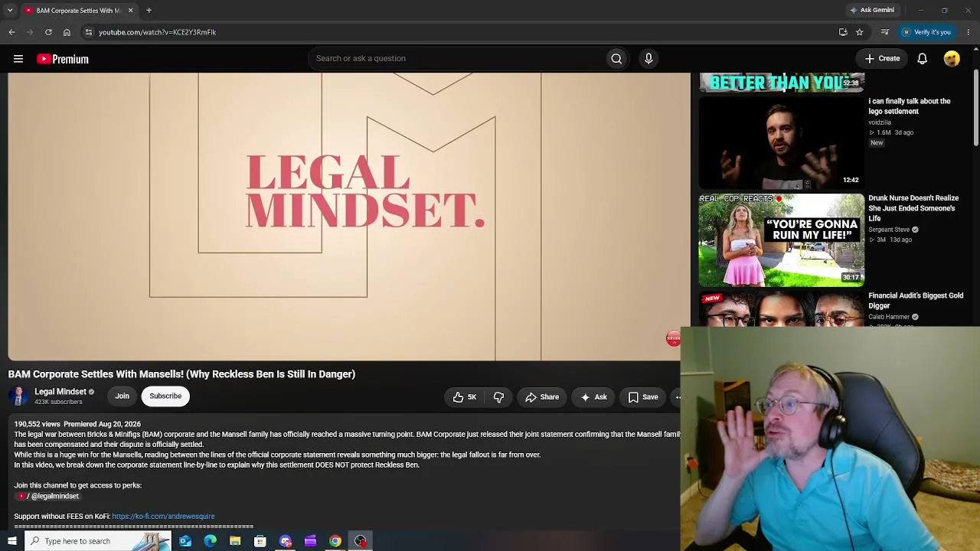
Task: Click the Windows taskbar search box
Action: point(98,541)
